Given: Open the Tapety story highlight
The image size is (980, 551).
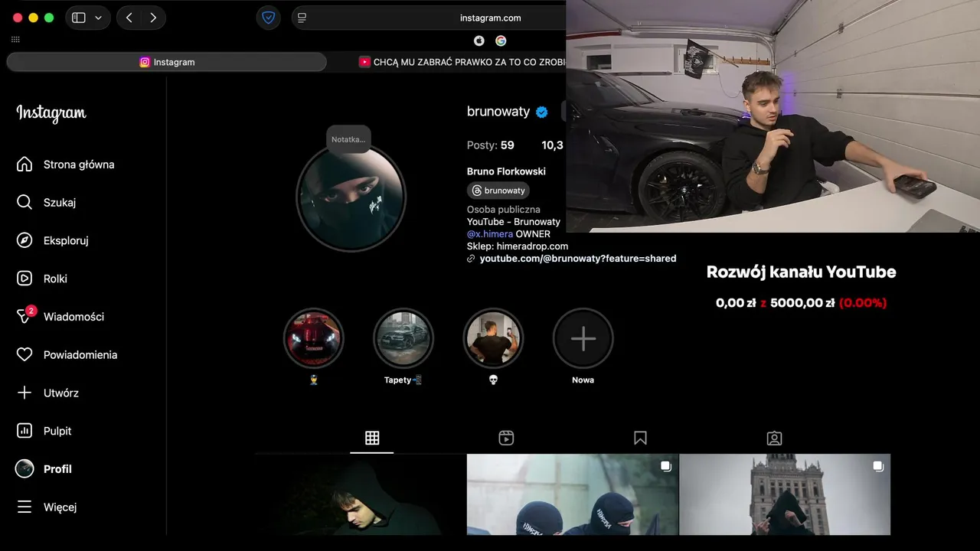Looking at the screenshot, I should point(403,338).
